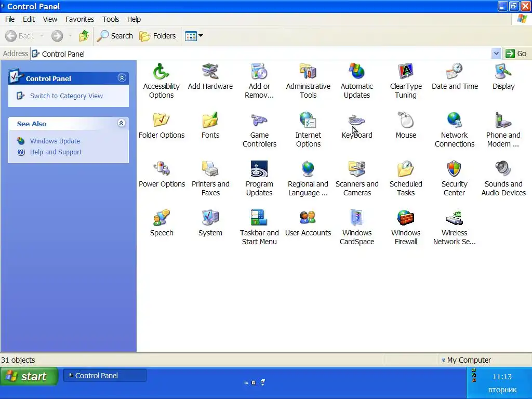Viewport: 532px width, 399px height.
Task: Click the system tray clock
Action: point(502,377)
